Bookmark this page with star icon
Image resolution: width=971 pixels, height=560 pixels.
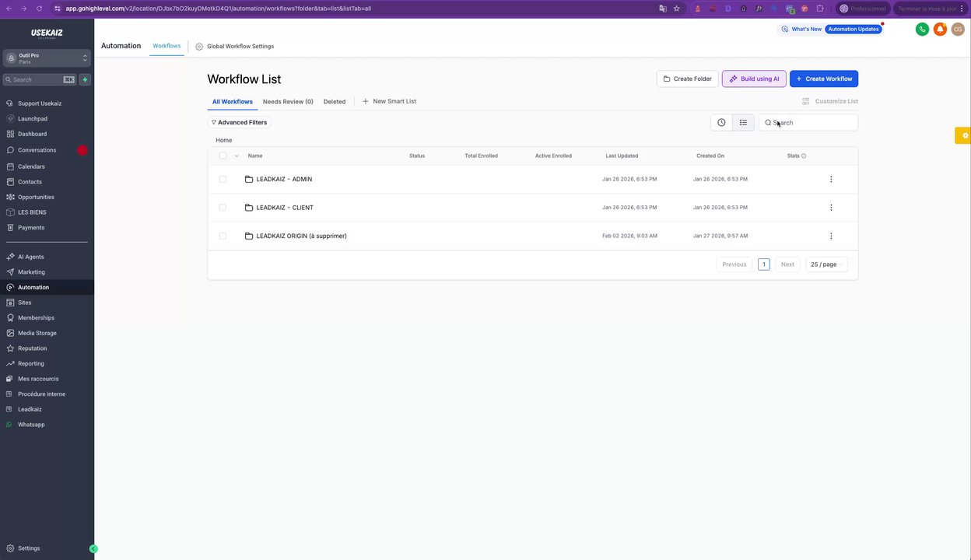click(x=676, y=9)
